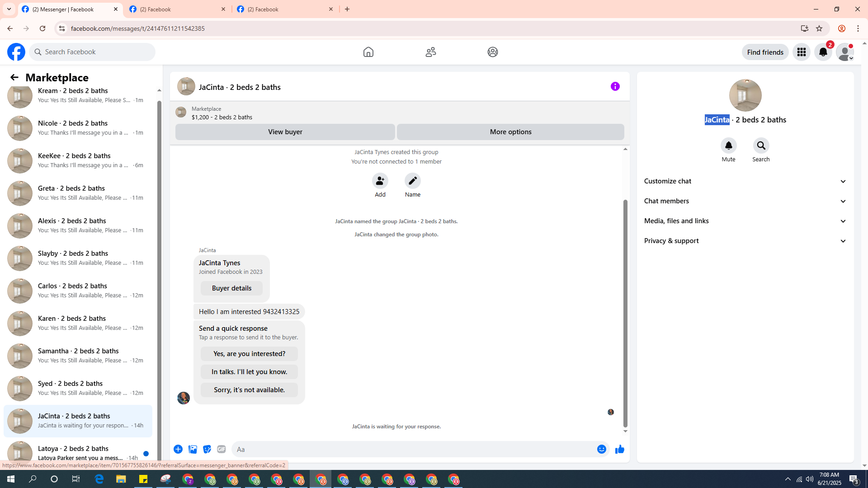Open the Friends icon in top navigation
The height and width of the screenshot is (488, 868).
(x=430, y=52)
